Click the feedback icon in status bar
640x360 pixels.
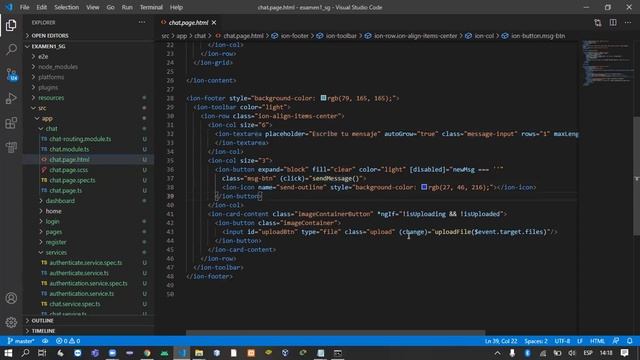(616, 341)
